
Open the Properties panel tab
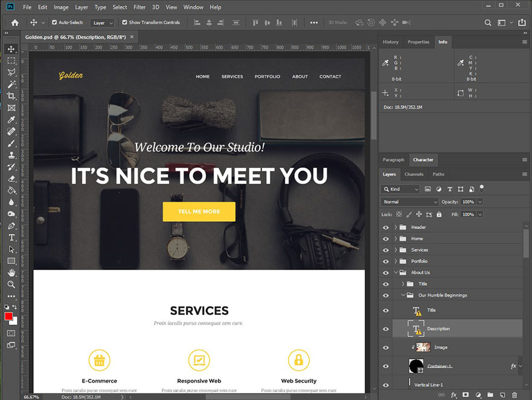coord(418,42)
